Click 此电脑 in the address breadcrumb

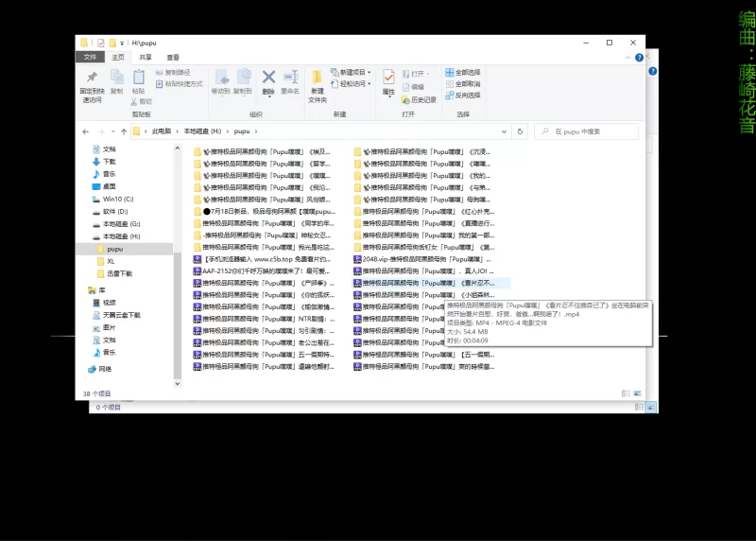(x=162, y=131)
